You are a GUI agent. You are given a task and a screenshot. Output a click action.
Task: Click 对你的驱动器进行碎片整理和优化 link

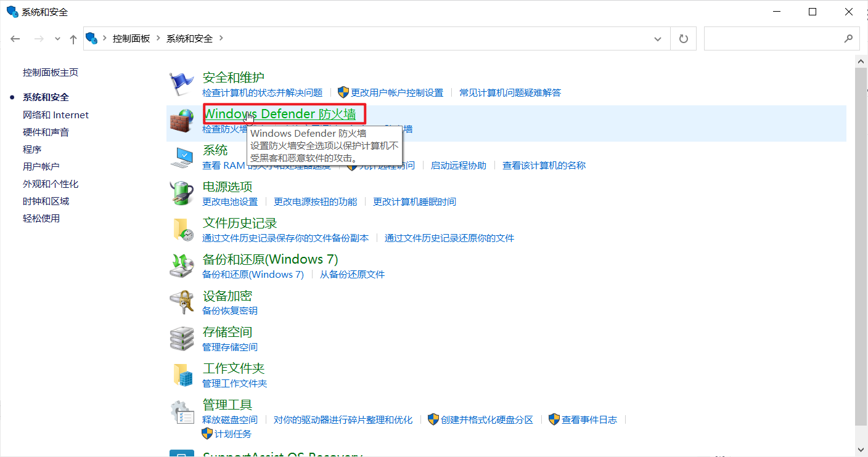(x=343, y=419)
